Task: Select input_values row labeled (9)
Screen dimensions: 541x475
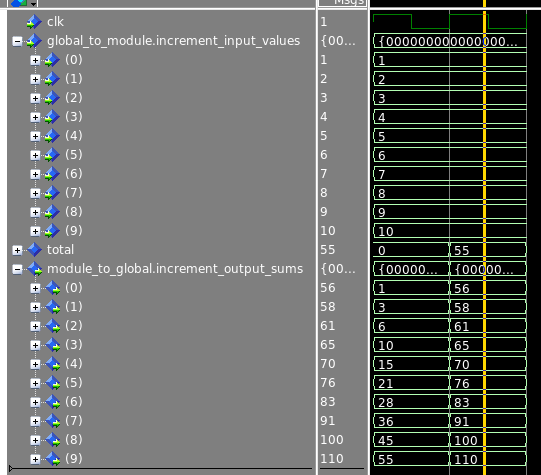Action: click(x=74, y=230)
